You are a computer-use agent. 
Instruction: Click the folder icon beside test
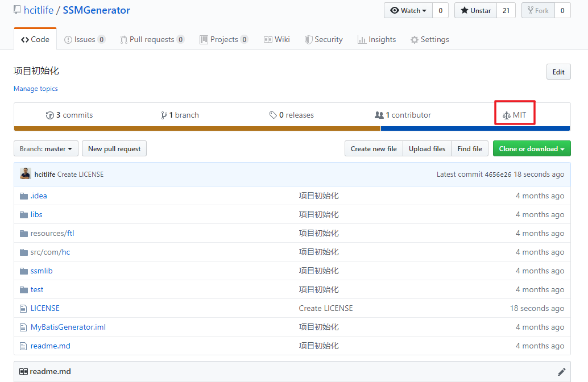24,290
